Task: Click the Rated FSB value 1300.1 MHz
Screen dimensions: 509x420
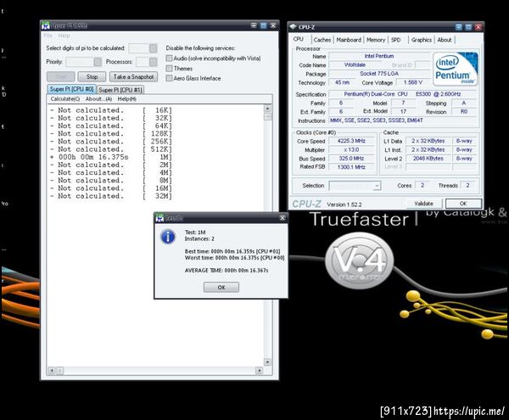Action: [x=351, y=167]
